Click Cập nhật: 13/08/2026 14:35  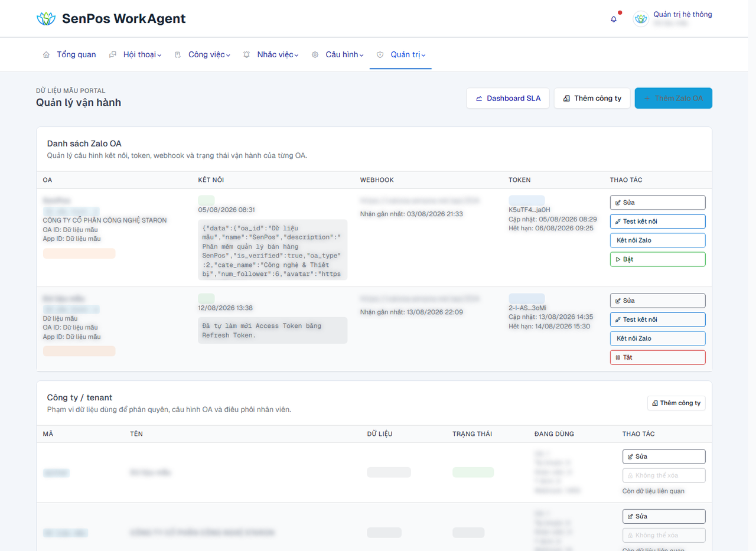(551, 317)
